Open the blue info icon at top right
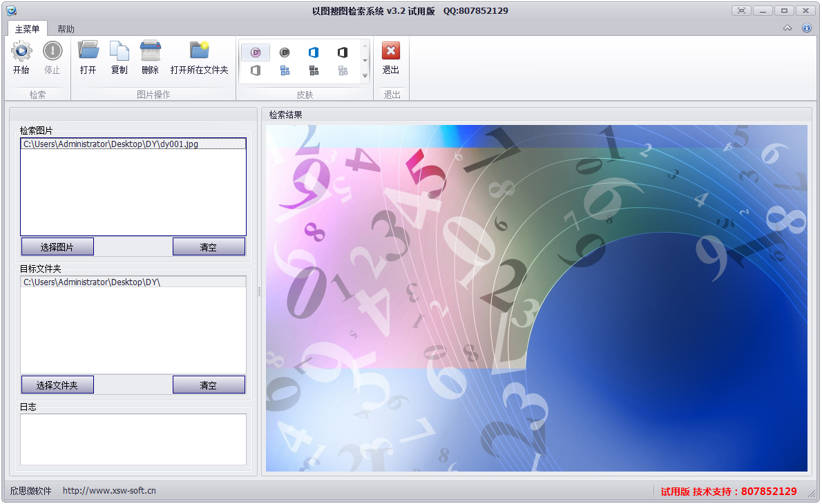 806,28
